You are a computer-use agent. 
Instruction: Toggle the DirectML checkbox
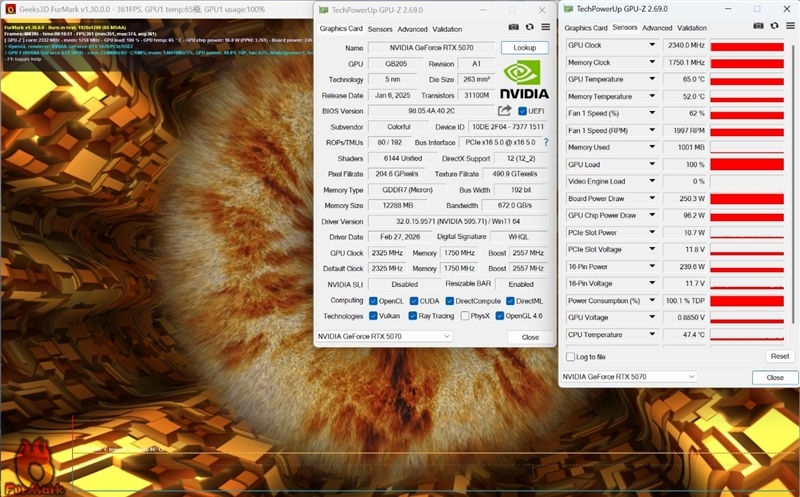click(510, 301)
